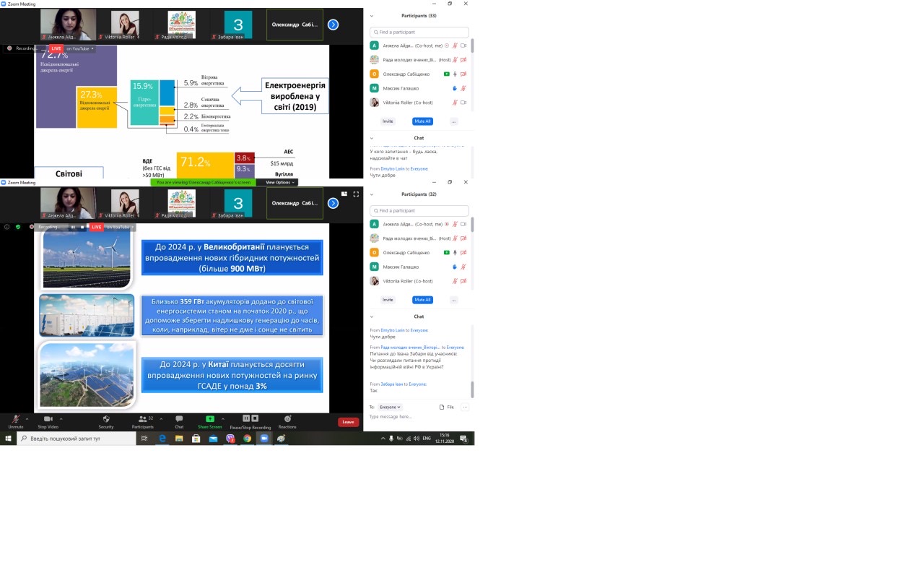Toggle Олександр Сабіщенко's microphone in lower list
The image size is (924, 578).
pyautogui.click(x=455, y=252)
